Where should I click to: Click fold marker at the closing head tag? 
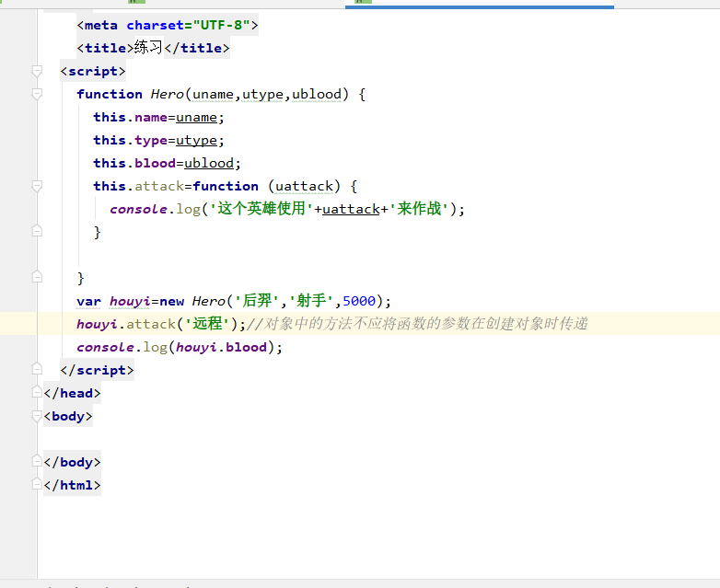click(37, 392)
